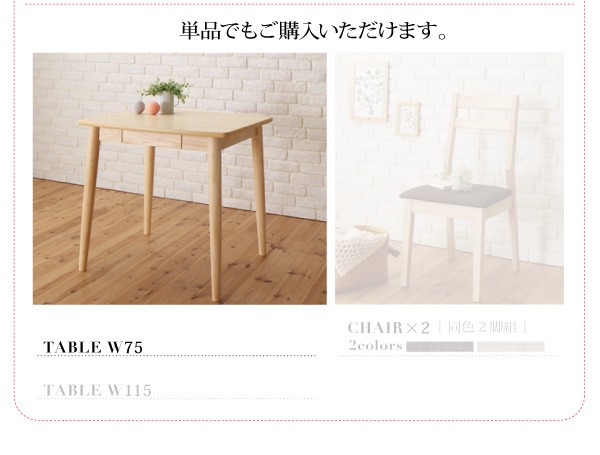Screen dimensions: 600x455
Task: Pick the gray fabric color swatch
Action: (440, 347)
